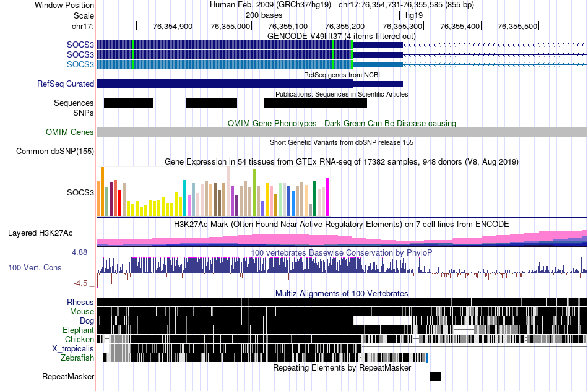Image resolution: width=588 pixels, height=391 pixels.
Task: Click the magenta bar in GTEx expression chart
Action: (328, 197)
